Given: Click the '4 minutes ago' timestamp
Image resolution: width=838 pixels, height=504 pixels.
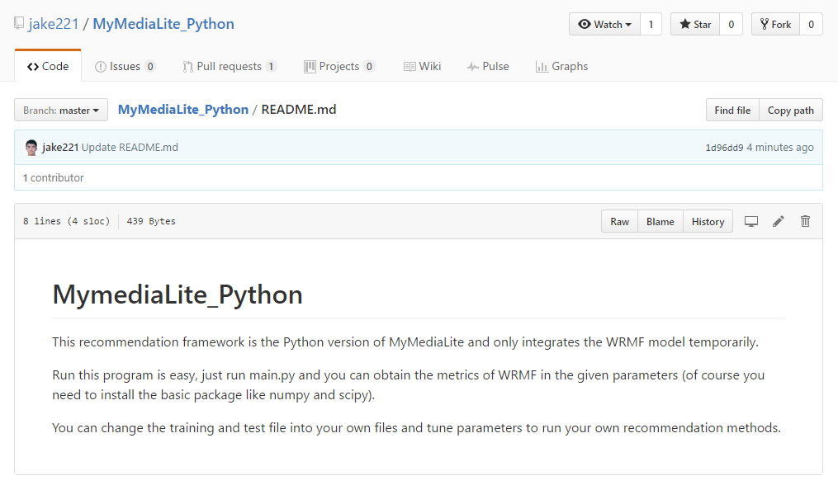Looking at the screenshot, I should (x=779, y=148).
